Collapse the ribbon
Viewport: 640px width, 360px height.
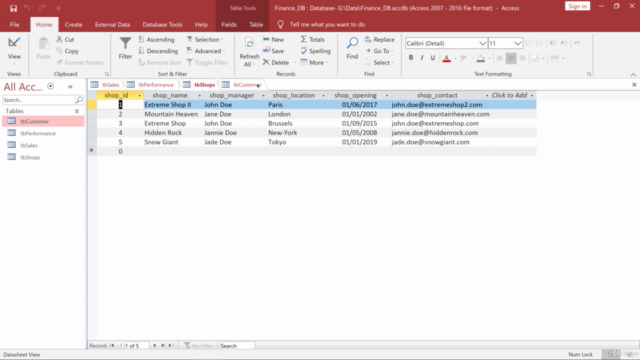click(633, 75)
